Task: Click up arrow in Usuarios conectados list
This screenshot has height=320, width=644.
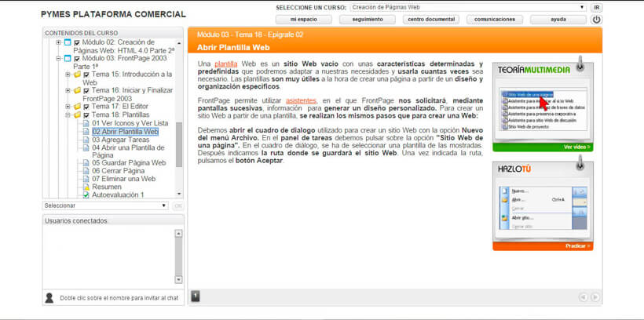Action: [178, 234]
